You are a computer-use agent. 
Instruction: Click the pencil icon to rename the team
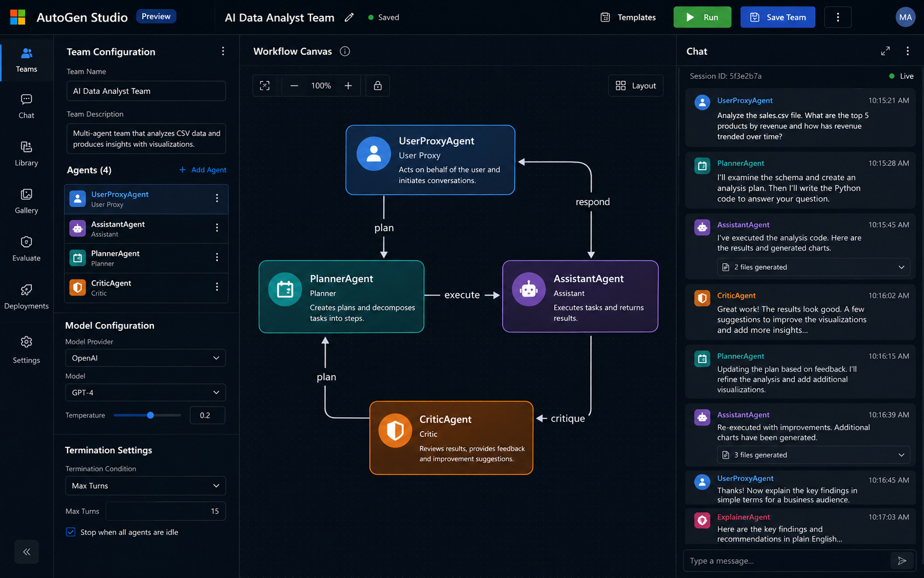349,17
